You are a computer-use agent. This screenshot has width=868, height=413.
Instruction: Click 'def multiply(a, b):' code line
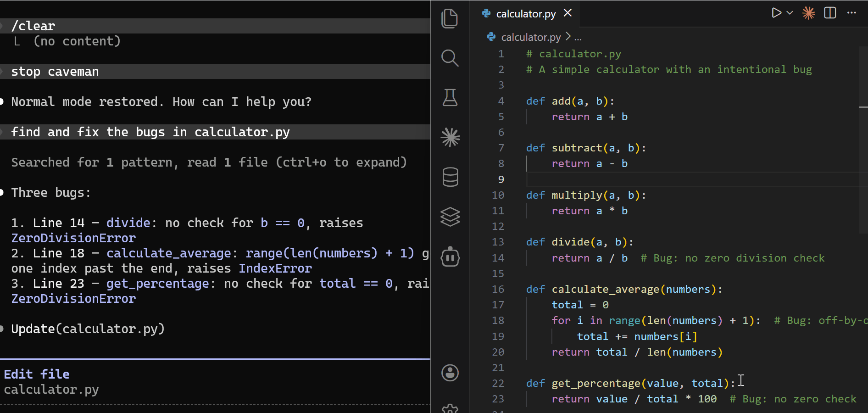click(586, 195)
